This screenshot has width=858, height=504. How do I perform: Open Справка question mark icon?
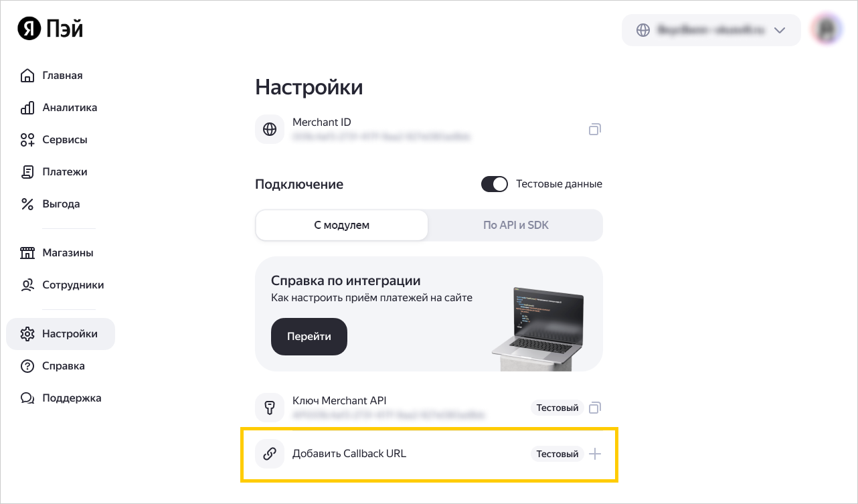pyautogui.click(x=27, y=365)
